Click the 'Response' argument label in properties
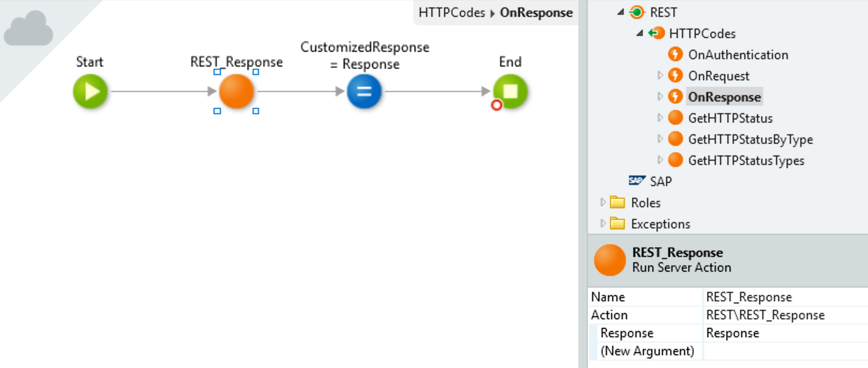Screen dimensions: 868x368 [627, 333]
